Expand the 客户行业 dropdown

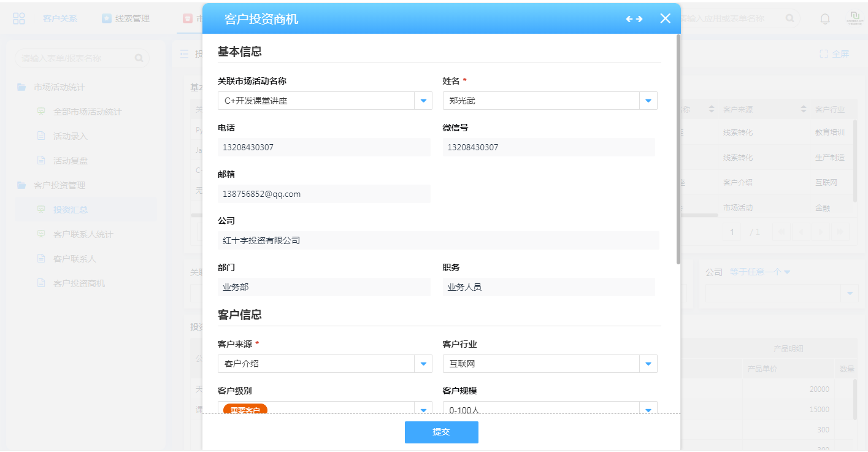648,364
